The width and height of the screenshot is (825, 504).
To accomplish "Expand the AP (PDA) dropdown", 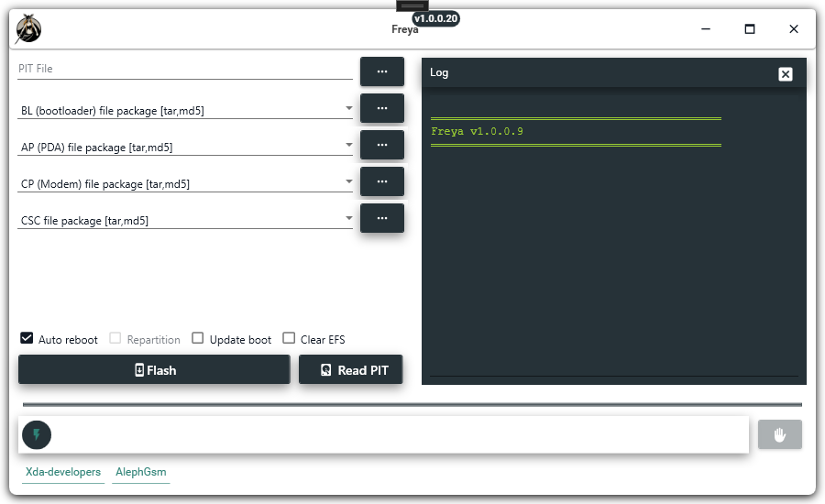I will point(349,145).
